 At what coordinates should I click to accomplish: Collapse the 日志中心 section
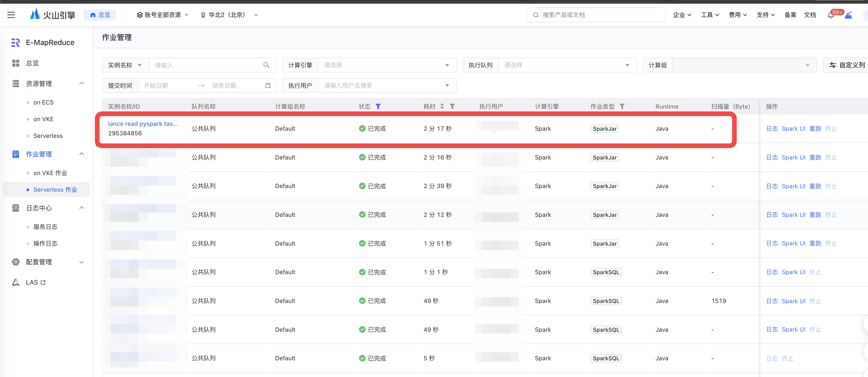[81, 208]
